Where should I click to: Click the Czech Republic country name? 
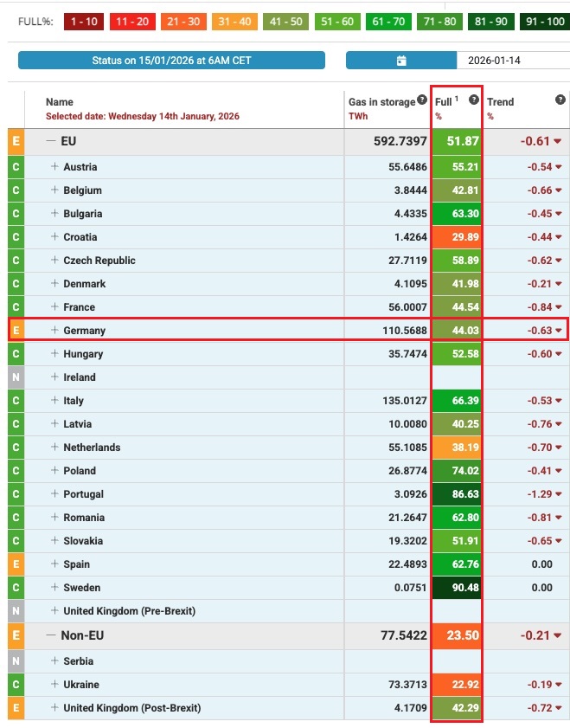99,261
